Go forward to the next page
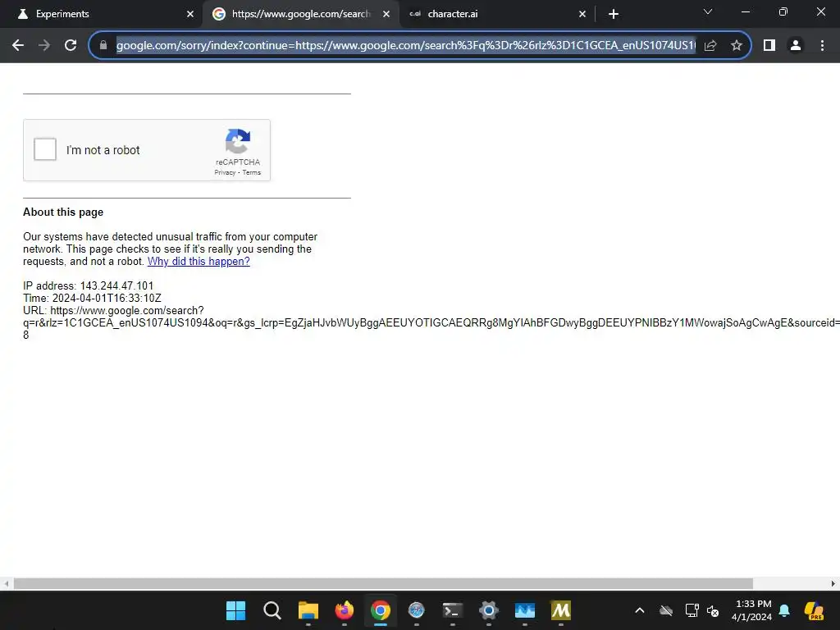 click(x=44, y=45)
